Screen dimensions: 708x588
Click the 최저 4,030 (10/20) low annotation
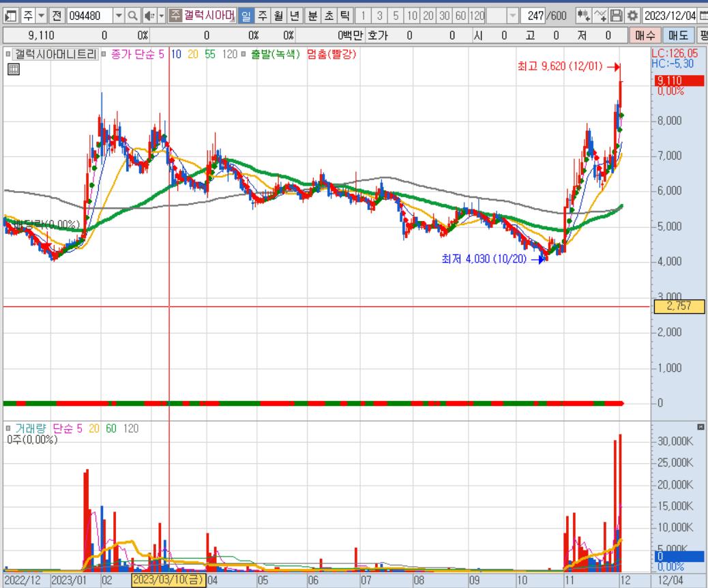coord(484,259)
